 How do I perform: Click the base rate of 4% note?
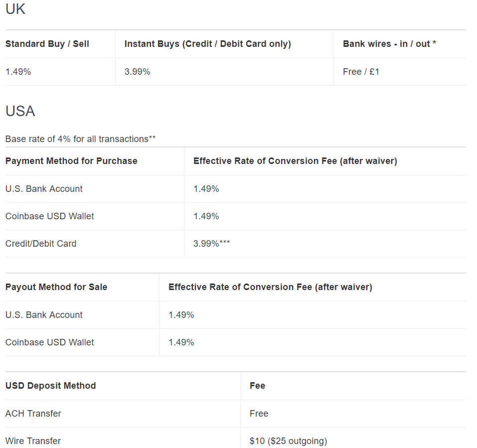point(80,139)
